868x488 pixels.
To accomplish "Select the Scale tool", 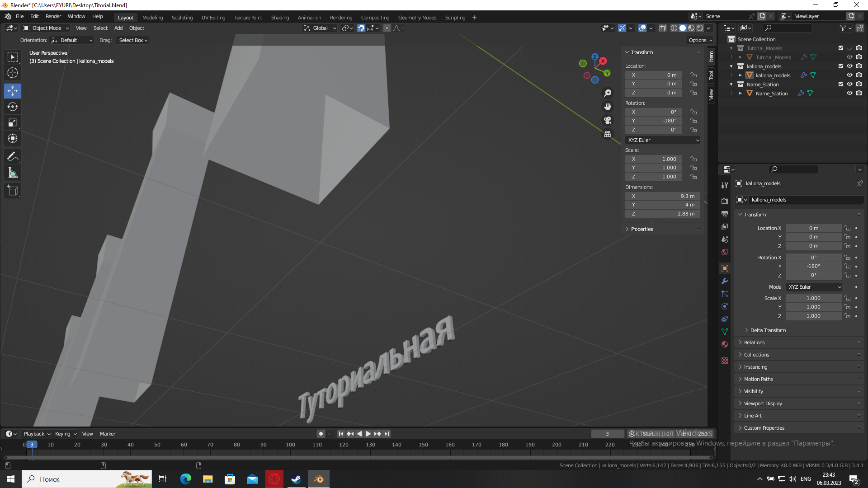I will [x=13, y=122].
